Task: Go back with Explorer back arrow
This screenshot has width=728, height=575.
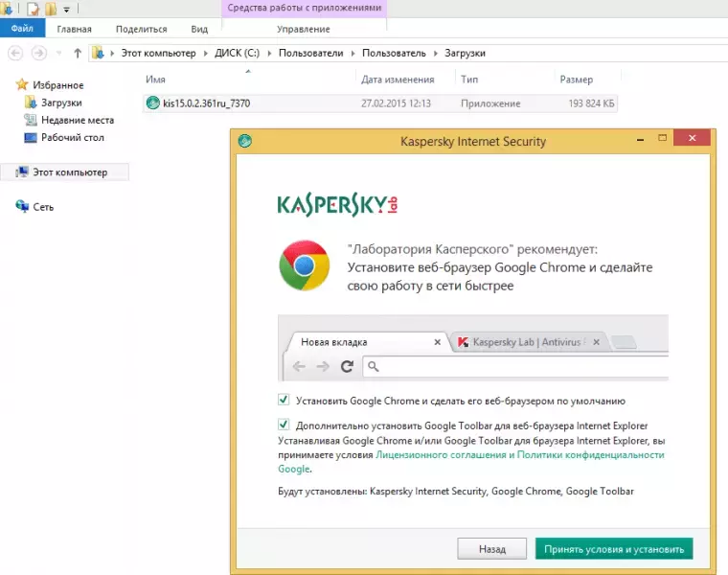Action: tap(15, 54)
